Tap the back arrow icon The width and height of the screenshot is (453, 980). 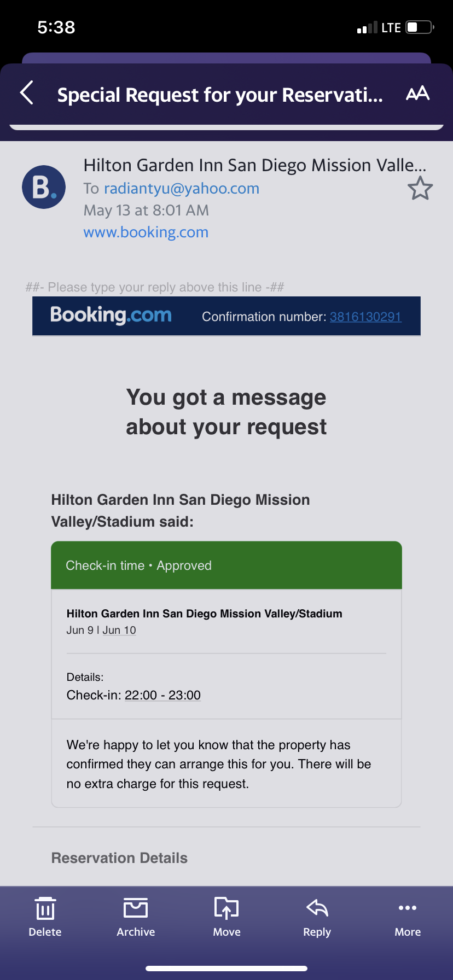(27, 92)
